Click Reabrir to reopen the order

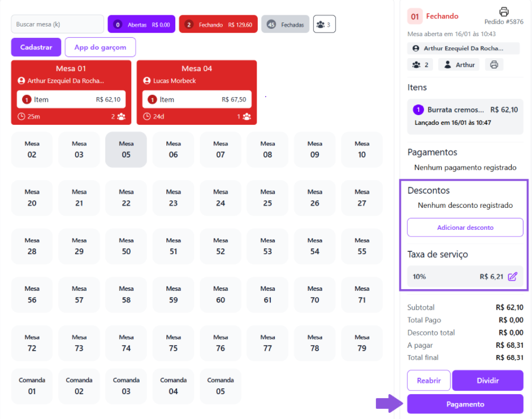[429, 381]
